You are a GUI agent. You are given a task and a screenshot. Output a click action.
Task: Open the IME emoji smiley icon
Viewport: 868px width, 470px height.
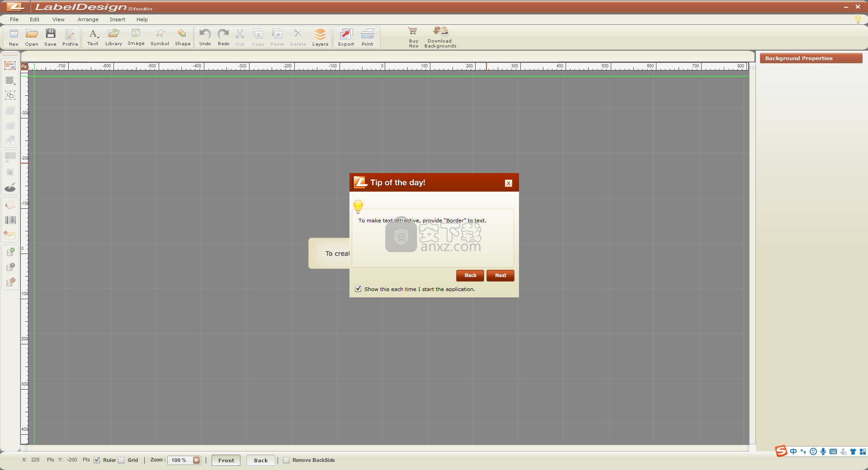tap(813, 451)
